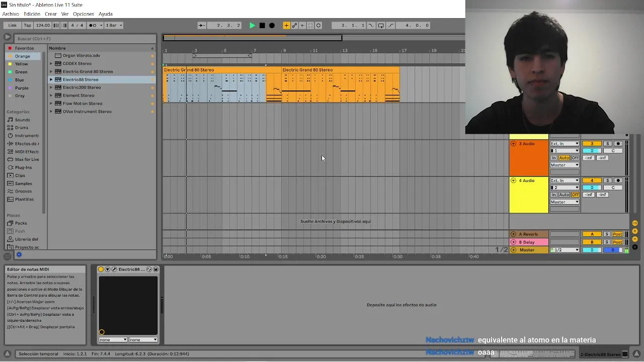Open 4 Audio Master output dropdown
Screen dimensions: 644x362
565,202
